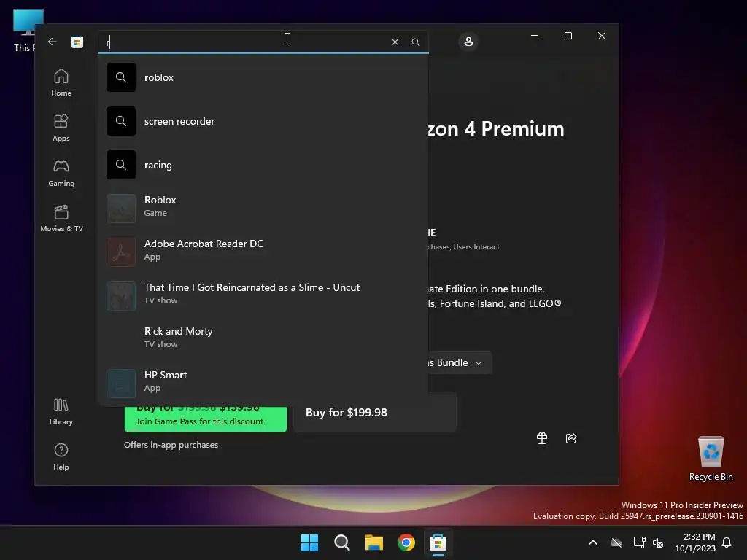Click muted volume tray icon

tap(659, 542)
